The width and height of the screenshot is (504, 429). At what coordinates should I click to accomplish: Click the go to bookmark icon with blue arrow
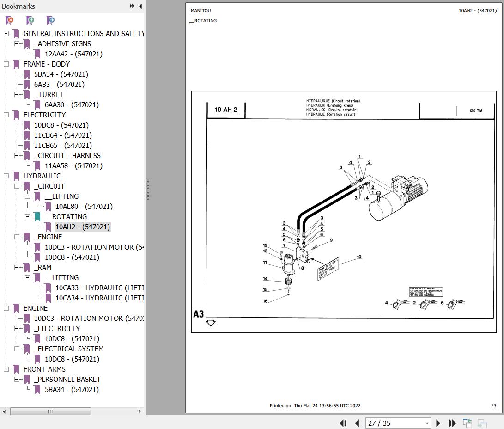50,20
